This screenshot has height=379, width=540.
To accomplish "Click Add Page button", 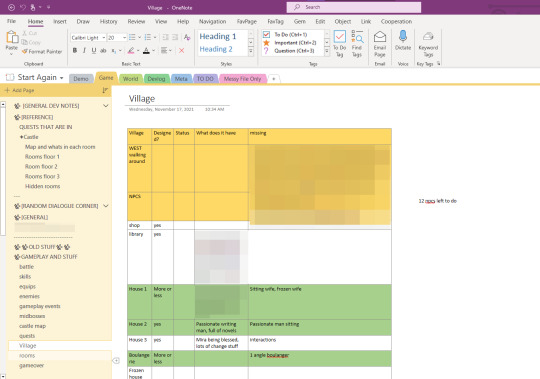I will (19, 90).
